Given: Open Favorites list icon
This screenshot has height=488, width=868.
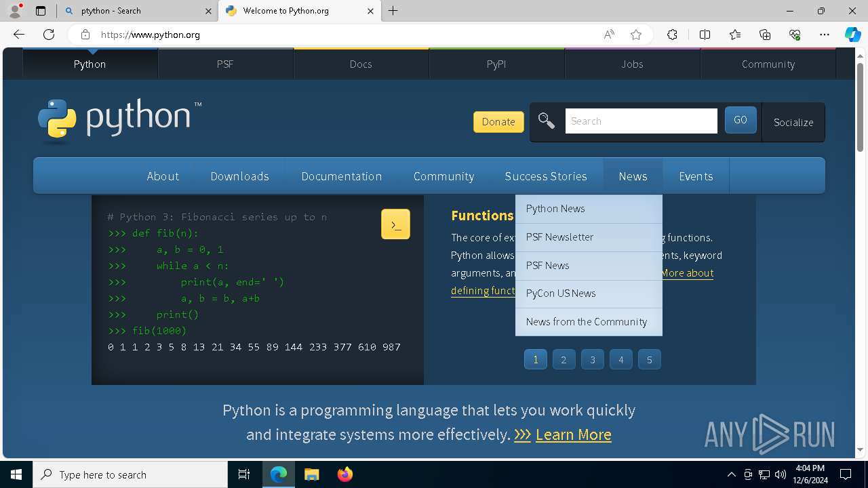Looking at the screenshot, I should 735,35.
